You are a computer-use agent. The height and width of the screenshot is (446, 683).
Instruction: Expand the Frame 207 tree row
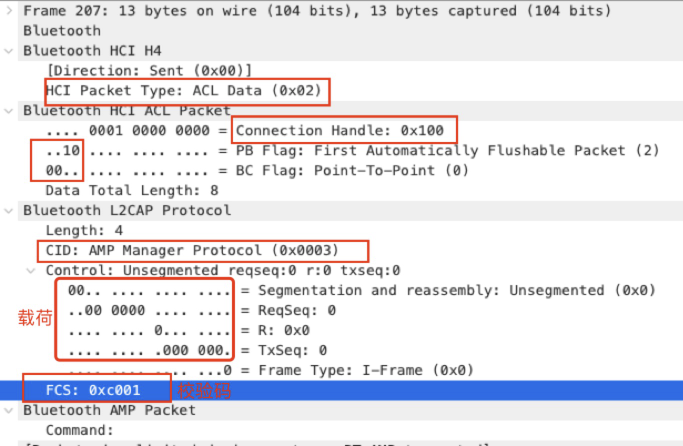10,11
